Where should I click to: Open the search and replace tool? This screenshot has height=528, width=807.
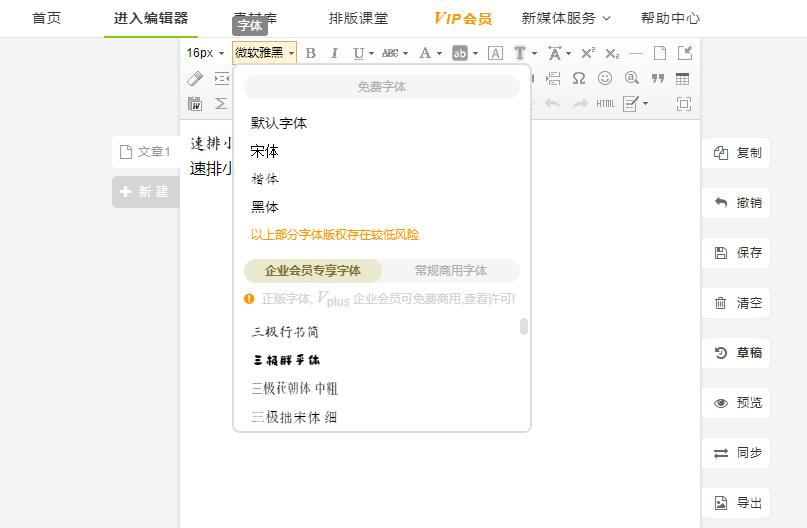pyautogui.click(x=631, y=78)
